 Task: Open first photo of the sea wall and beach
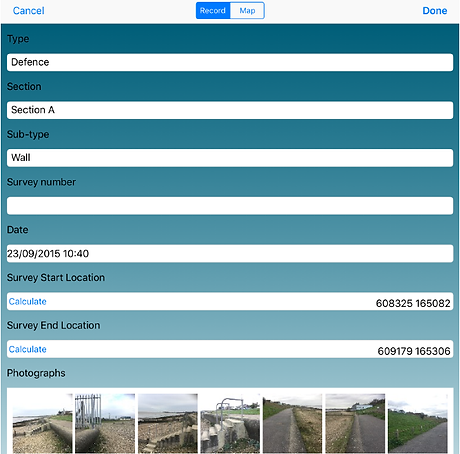pos(42,423)
